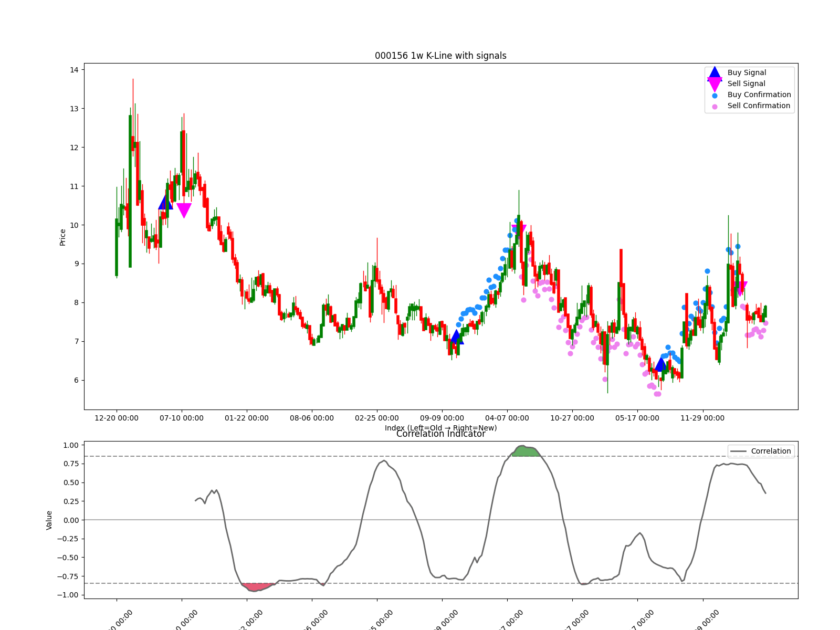Click the '07-10 00:00' date tick label
The height and width of the screenshot is (630, 840).
click(182, 418)
